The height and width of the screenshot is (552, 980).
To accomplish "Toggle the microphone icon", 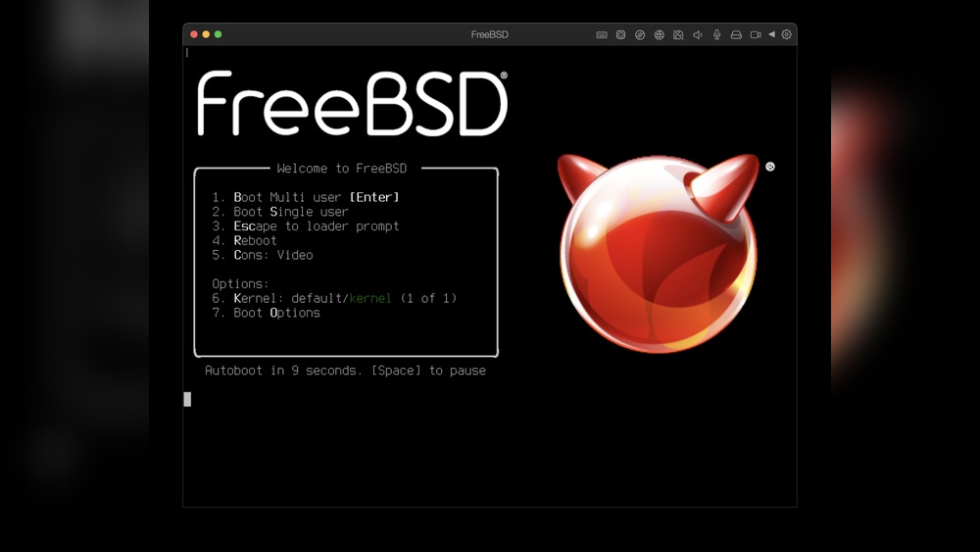I will point(717,35).
